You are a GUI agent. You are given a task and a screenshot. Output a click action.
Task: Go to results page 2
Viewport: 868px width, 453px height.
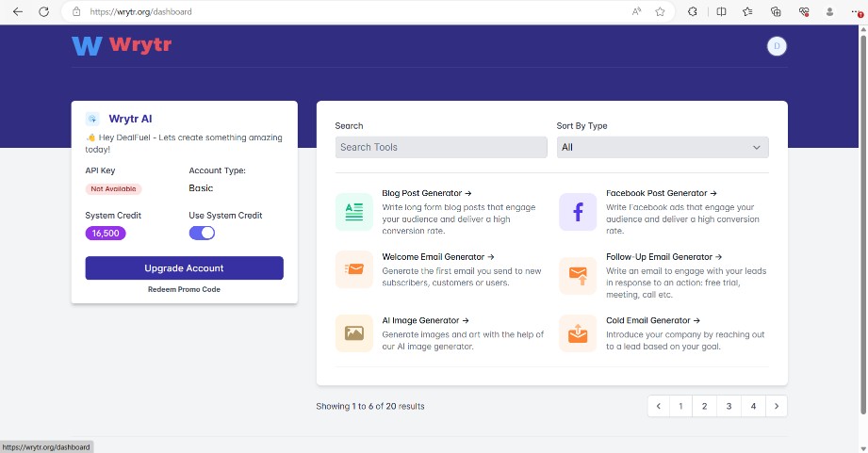[704, 406]
